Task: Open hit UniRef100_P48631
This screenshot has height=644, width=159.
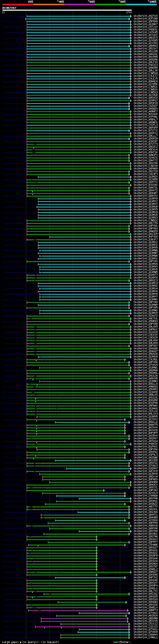Action: click(146, 30)
